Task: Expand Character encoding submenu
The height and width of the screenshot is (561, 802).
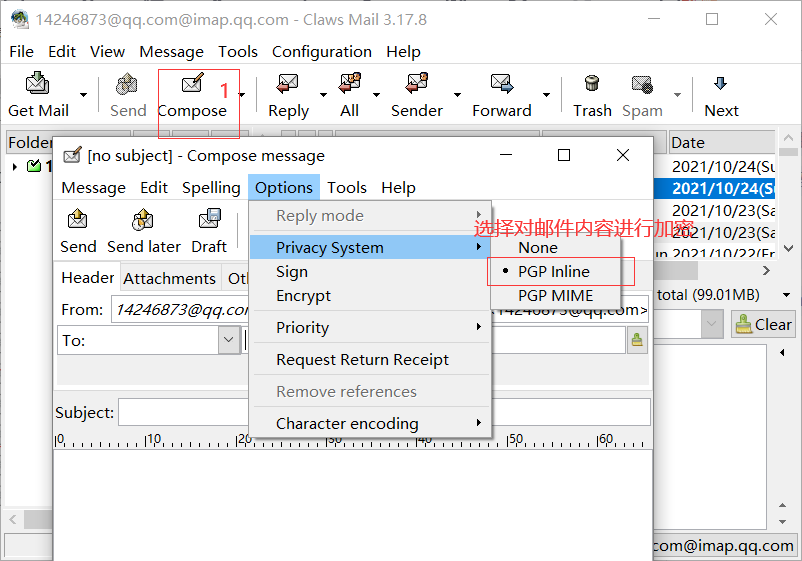Action: pyautogui.click(x=370, y=423)
